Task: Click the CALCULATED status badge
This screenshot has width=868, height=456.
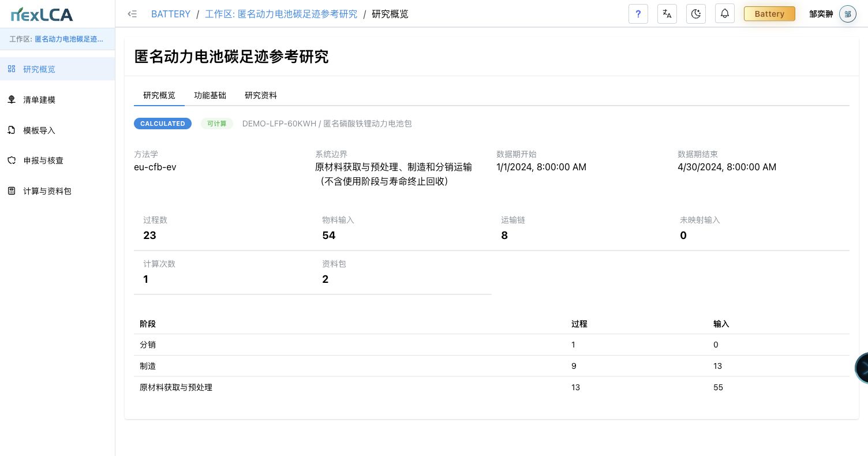Action: coord(163,124)
